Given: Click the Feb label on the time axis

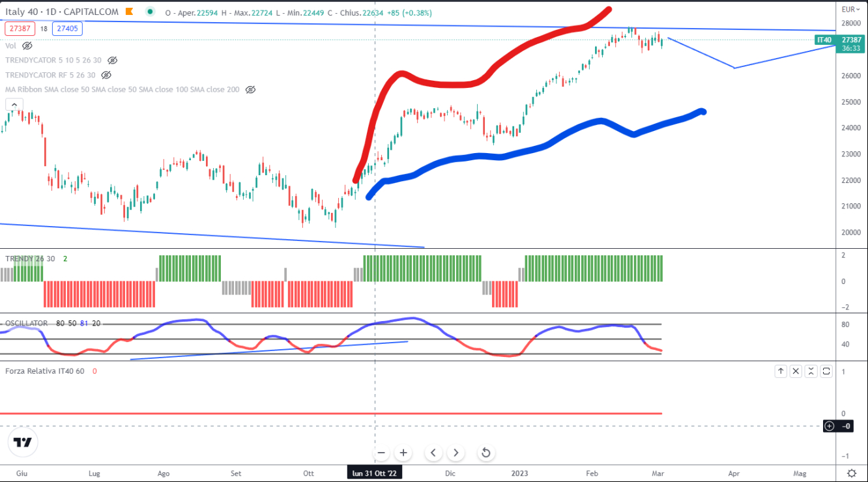Looking at the screenshot, I should point(592,474).
